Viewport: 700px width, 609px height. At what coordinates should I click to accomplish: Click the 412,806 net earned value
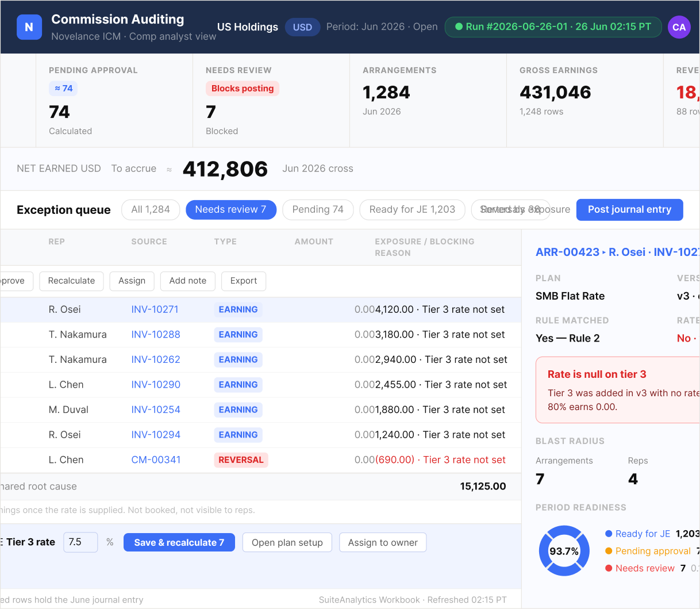pyautogui.click(x=225, y=168)
